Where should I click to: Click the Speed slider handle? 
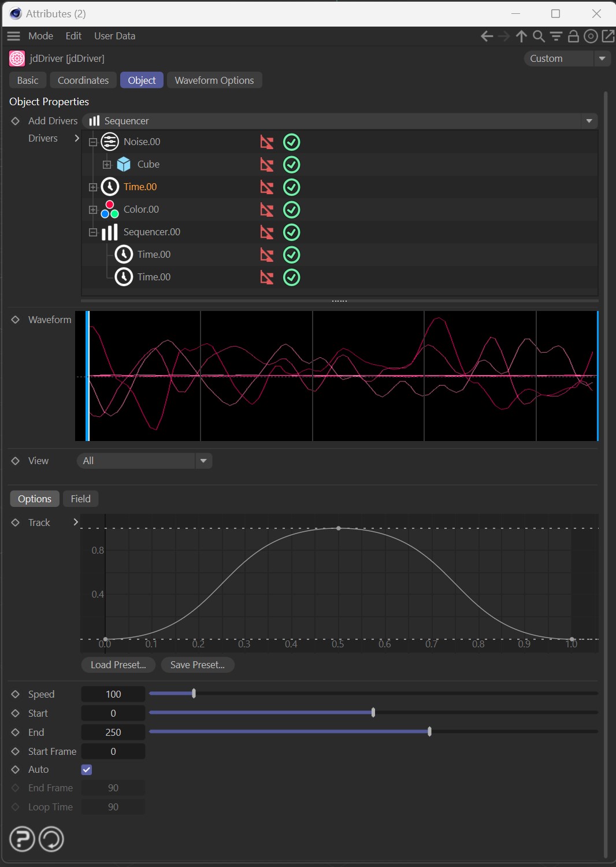click(194, 694)
